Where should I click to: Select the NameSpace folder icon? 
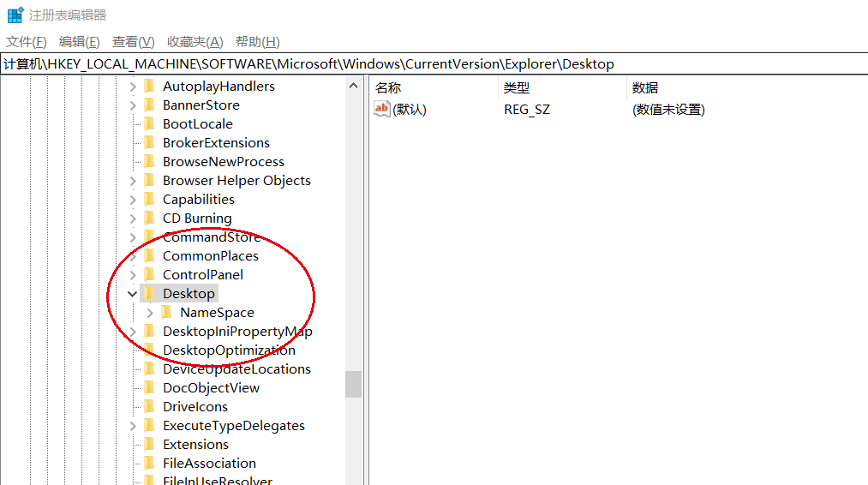tap(166, 312)
